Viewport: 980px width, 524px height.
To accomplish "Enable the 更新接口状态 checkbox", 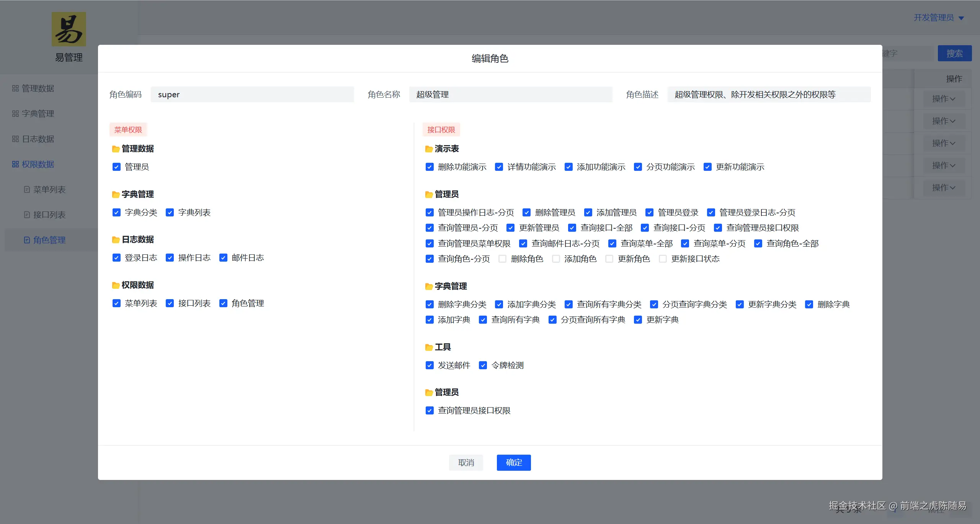I will pos(662,259).
